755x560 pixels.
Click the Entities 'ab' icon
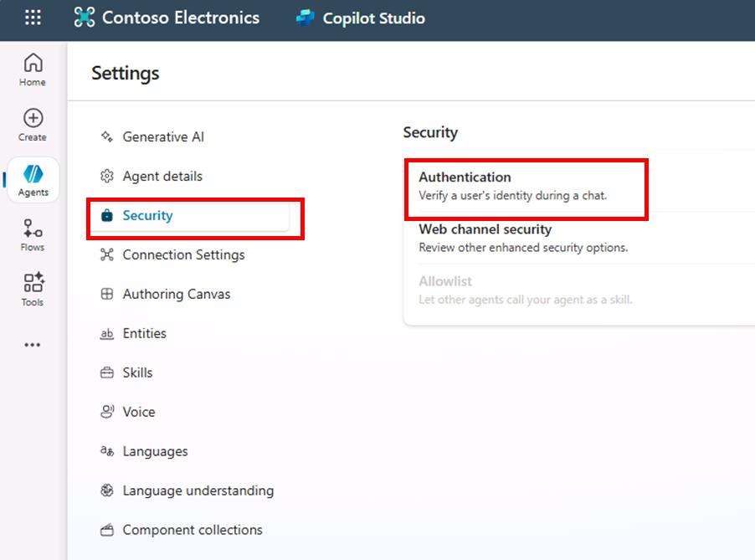click(x=107, y=333)
